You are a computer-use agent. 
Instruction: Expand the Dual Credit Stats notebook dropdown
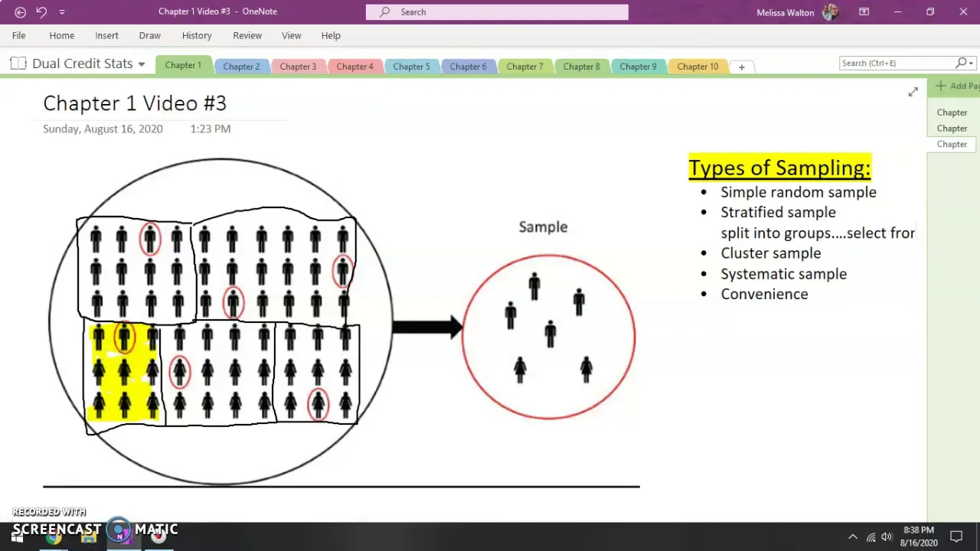point(142,64)
